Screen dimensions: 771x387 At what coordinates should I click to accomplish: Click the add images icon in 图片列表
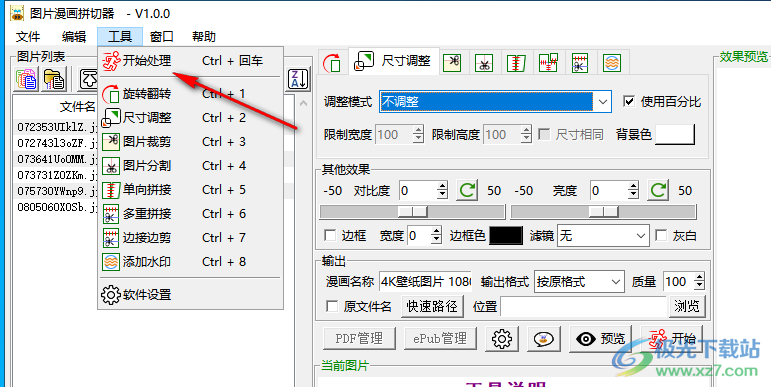(x=26, y=79)
